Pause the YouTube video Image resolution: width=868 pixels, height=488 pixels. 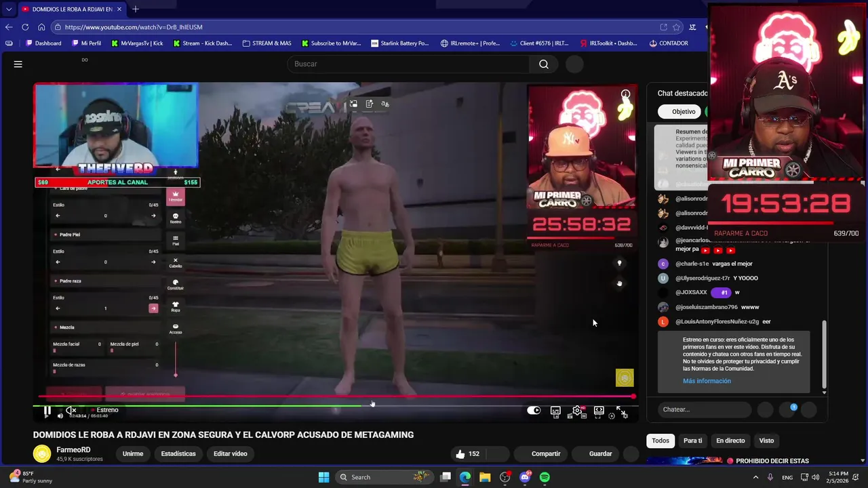click(x=47, y=410)
